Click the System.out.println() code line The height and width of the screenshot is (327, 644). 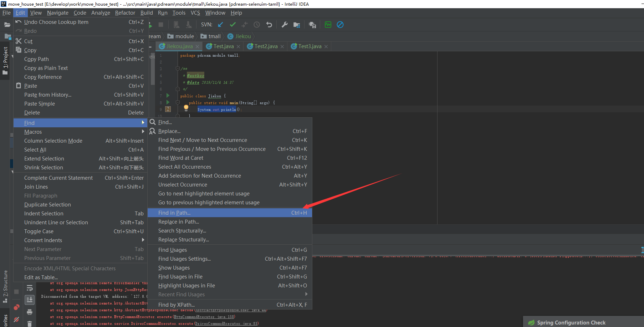tap(219, 109)
